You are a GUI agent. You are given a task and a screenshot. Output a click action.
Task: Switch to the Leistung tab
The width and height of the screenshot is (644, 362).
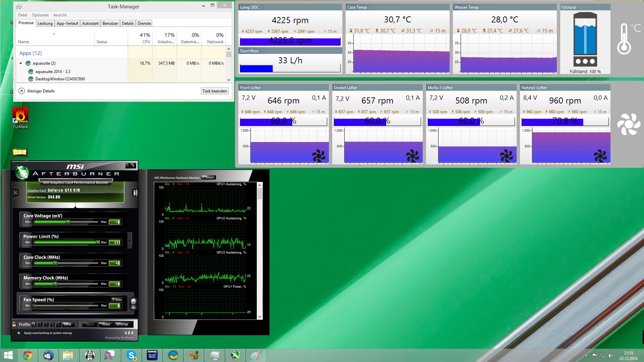pyautogui.click(x=45, y=23)
